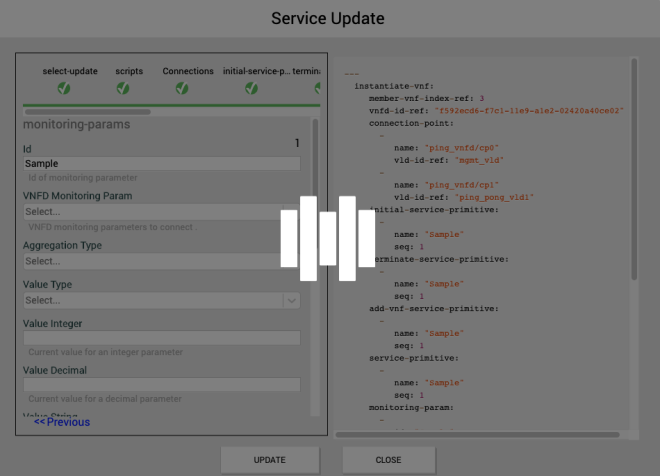660x476 pixels.
Task: Click the UPDATE button
Action: [x=269, y=460]
